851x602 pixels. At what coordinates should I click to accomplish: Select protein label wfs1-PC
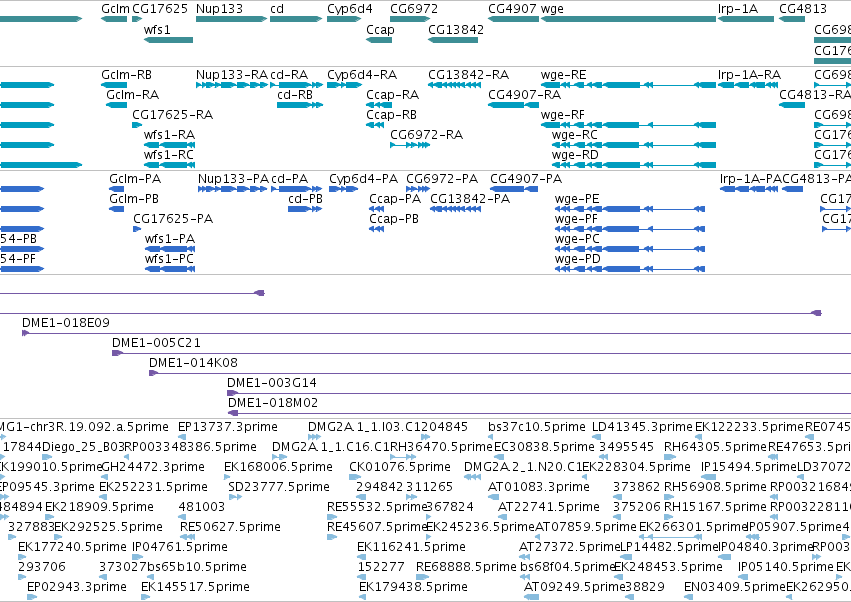pyautogui.click(x=169, y=259)
